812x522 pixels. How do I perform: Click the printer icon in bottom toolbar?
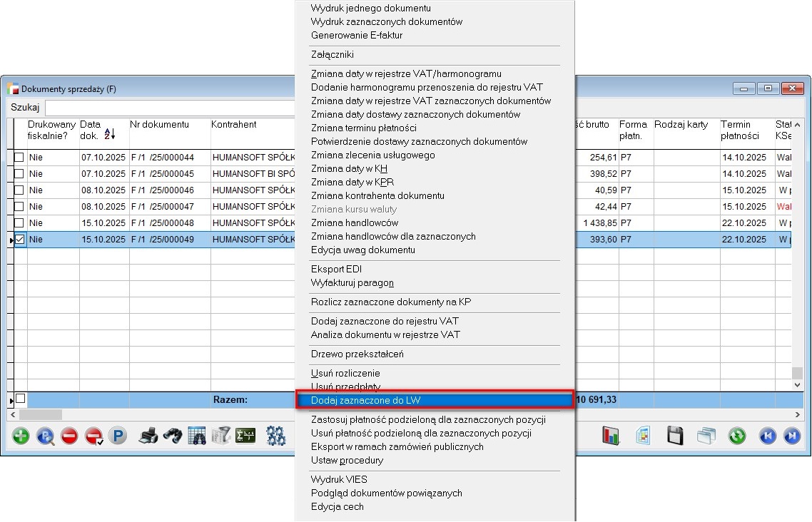point(148,436)
